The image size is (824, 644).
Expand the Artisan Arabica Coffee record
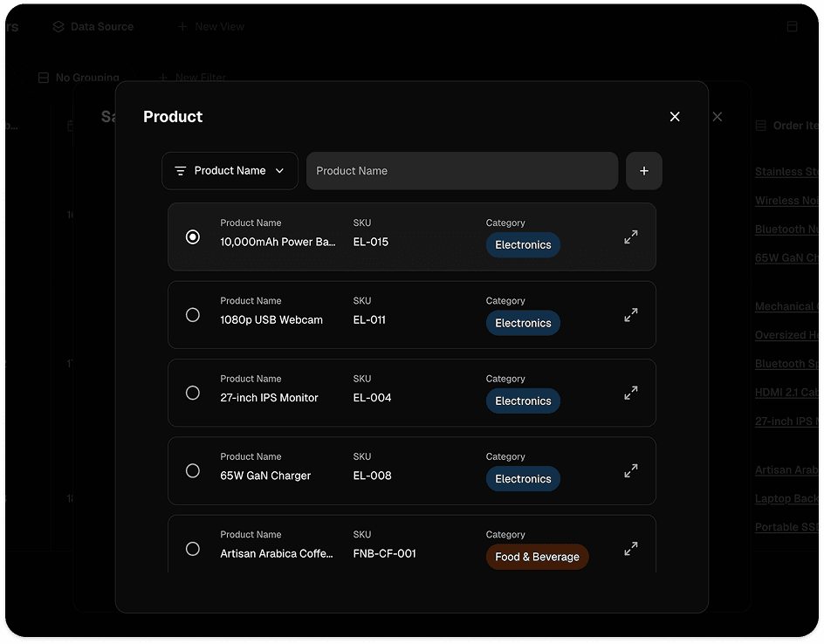coord(630,548)
